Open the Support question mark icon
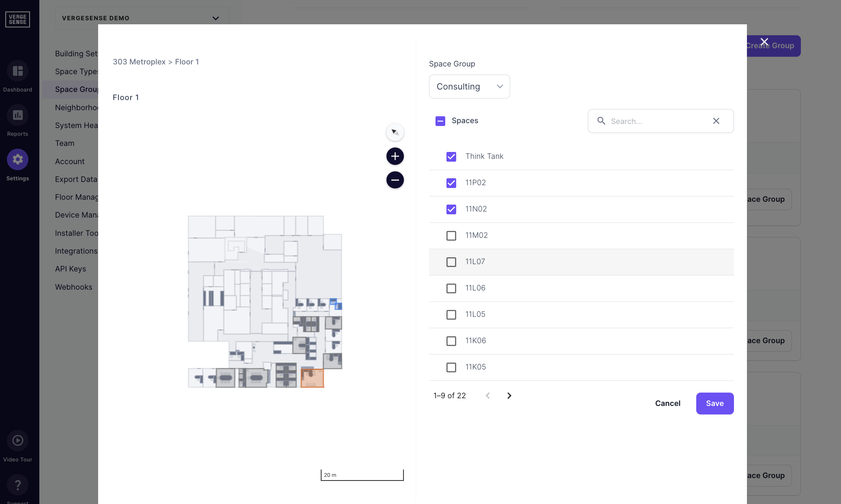This screenshot has height=504, width=841. tap(17, 485)
